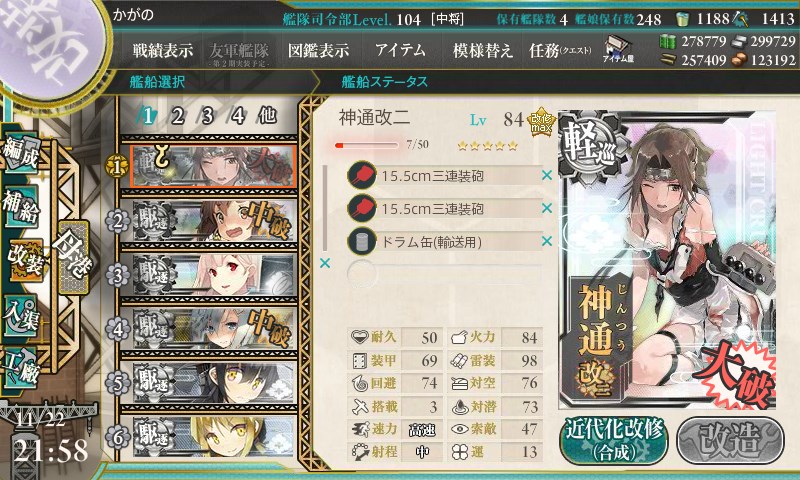
Task: Open the 入渠 docking sidebar icon
Action: coord(21,316)
